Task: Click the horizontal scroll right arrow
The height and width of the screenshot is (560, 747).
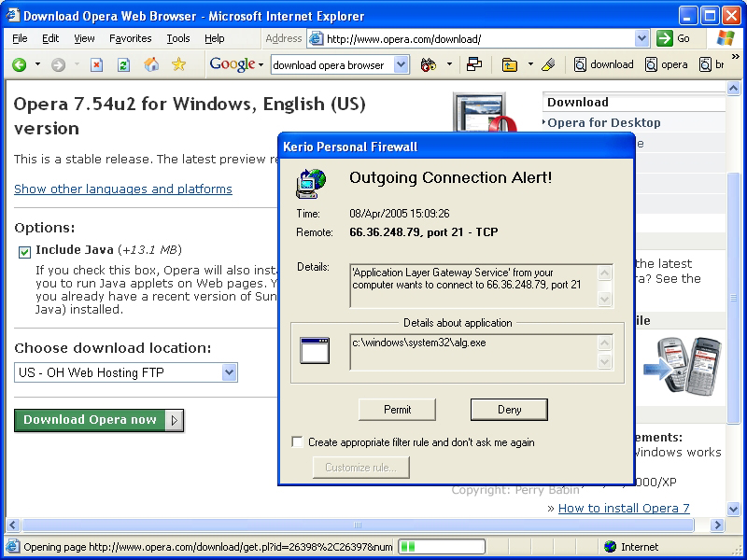Action: 717,525
